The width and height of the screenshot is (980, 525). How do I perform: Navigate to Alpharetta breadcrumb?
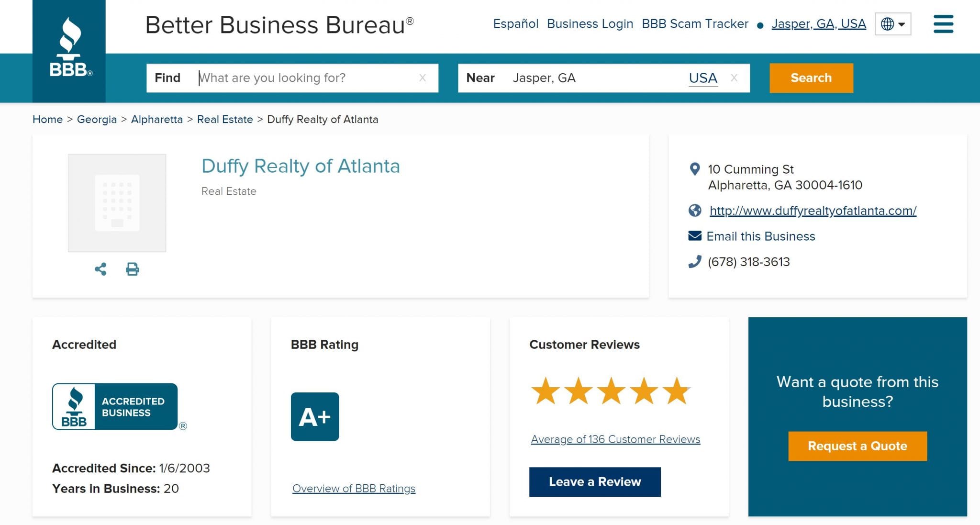click(x=156, y=119)
